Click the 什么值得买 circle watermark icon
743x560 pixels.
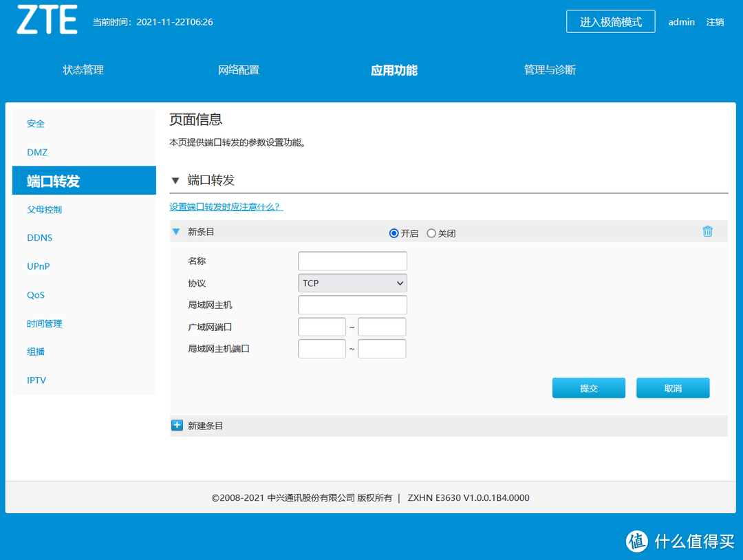click(x=636, y=542)
